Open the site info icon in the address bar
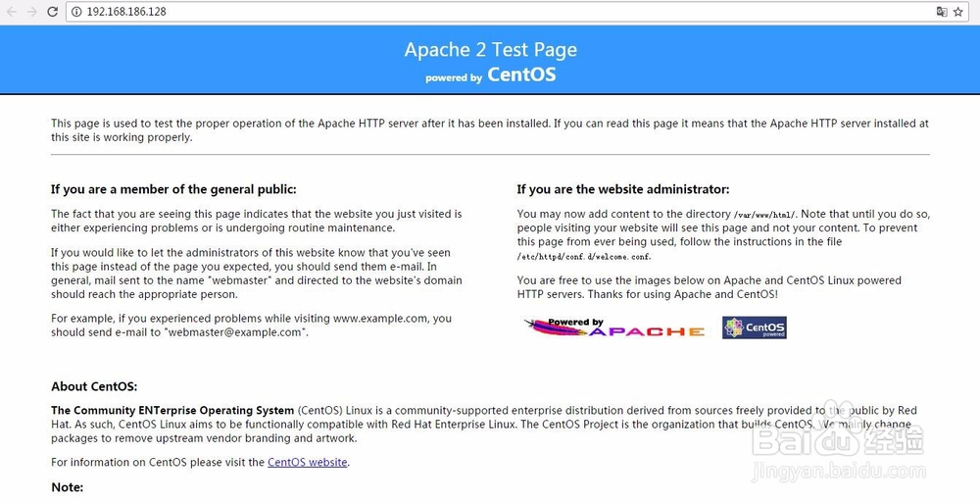Screen dimensions: 980x504 (x=76, y=11)
